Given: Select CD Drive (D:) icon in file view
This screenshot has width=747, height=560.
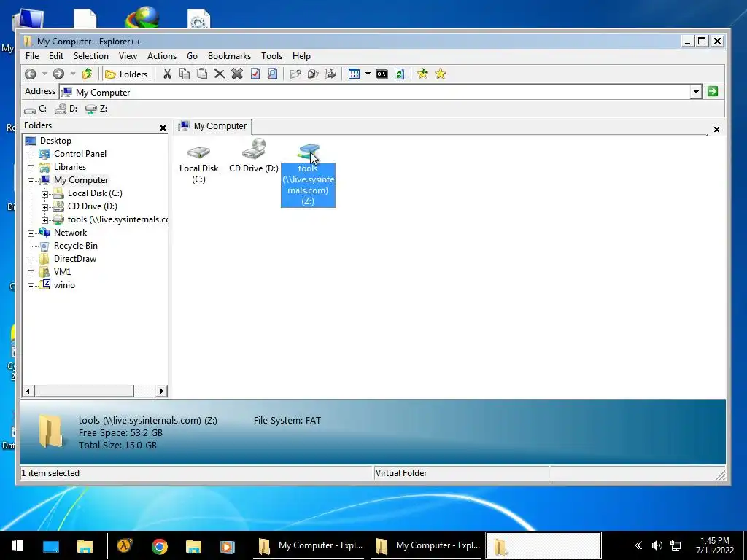Looking at the screenshot, I should pyautogui.click(x=253, y=156).
